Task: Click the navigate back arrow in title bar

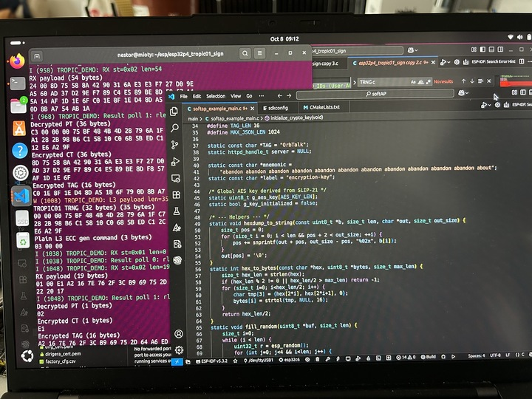Action: pos(279,95)
